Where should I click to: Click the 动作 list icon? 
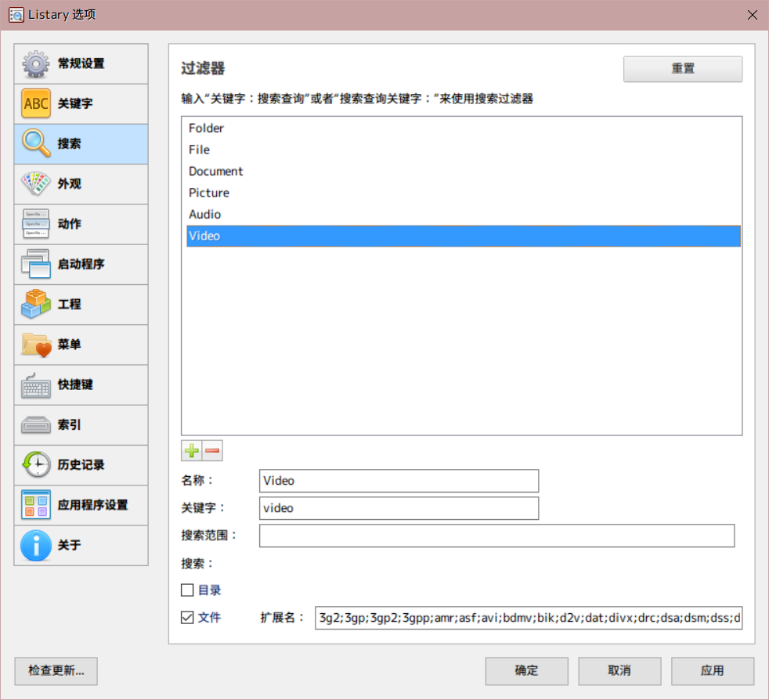[36, 224]
